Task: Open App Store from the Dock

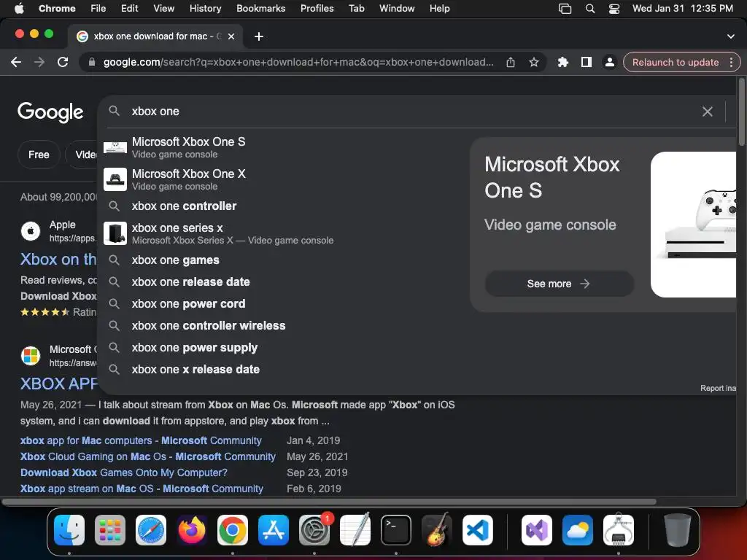Action: pyautogui.click(x=274, y=530)
